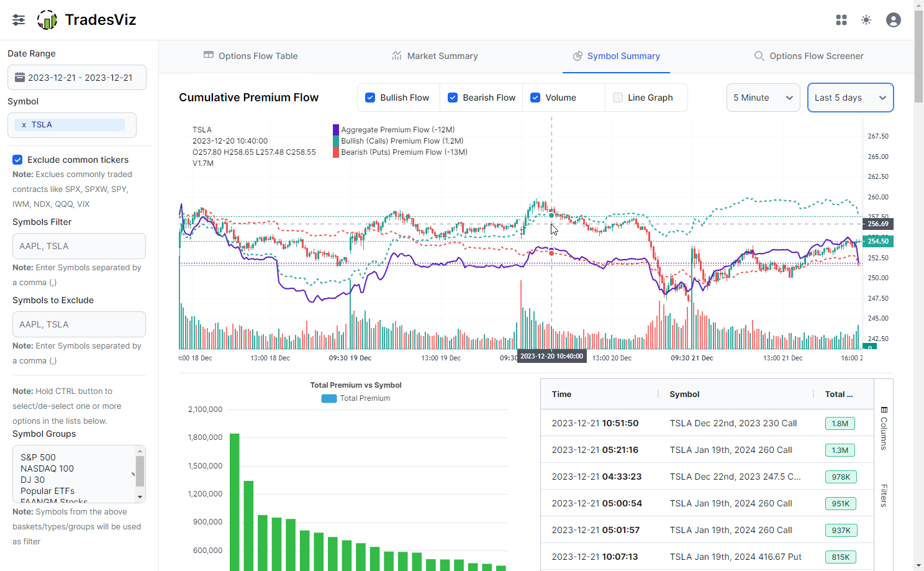This screenshot has height=571, width=924.
Task: Select S&P 500 in Symbol Groups
Action: coord(38,457)
